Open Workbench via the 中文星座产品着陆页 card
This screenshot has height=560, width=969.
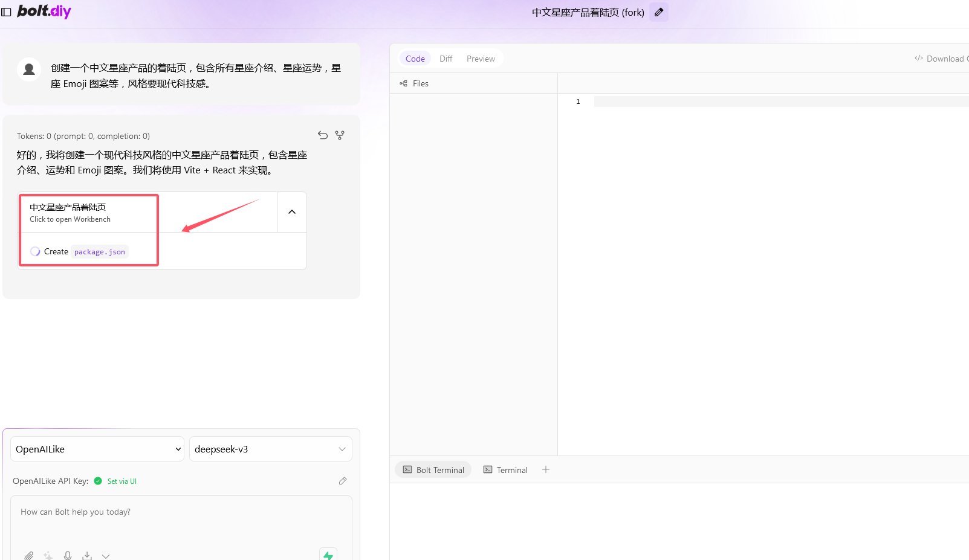[x=147, y=212]
